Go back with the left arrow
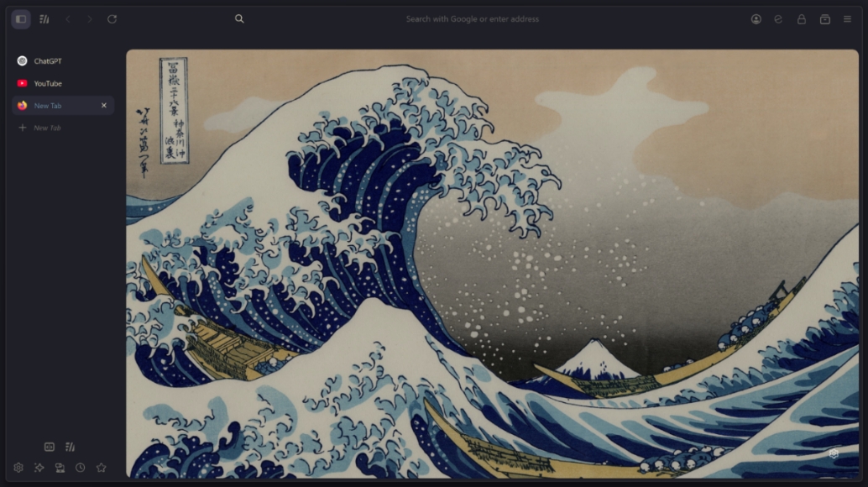The image size is (868, 487). point(68,18)
